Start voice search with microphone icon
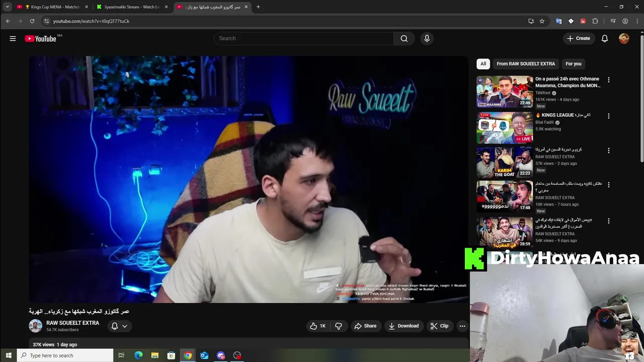The width and height of the screenshot is (644, 362). (427, 38)
